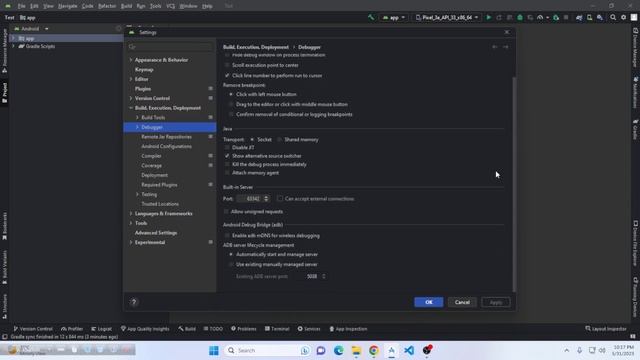640x360 pixels.
Task: Open the Problems tool window
Action: coord(244,329)
